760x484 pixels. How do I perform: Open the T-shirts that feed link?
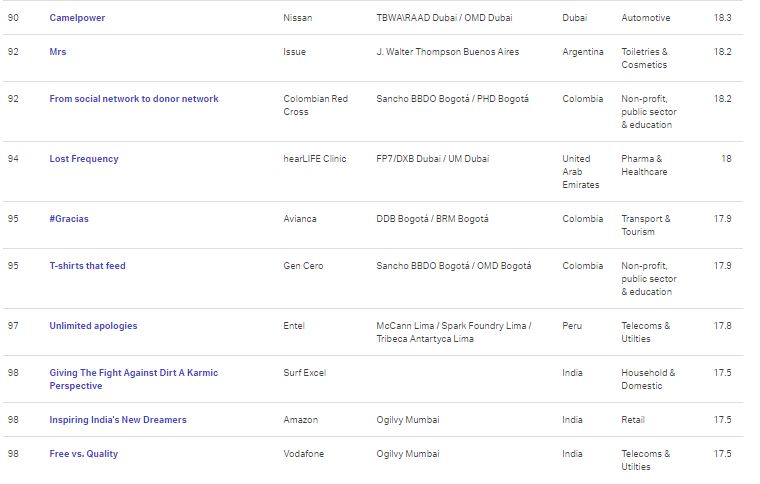(87, 266)
